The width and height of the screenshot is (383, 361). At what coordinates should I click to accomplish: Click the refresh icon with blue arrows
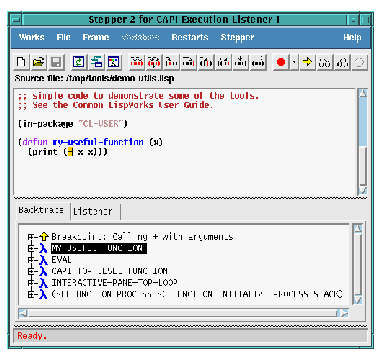pos(79,62)
